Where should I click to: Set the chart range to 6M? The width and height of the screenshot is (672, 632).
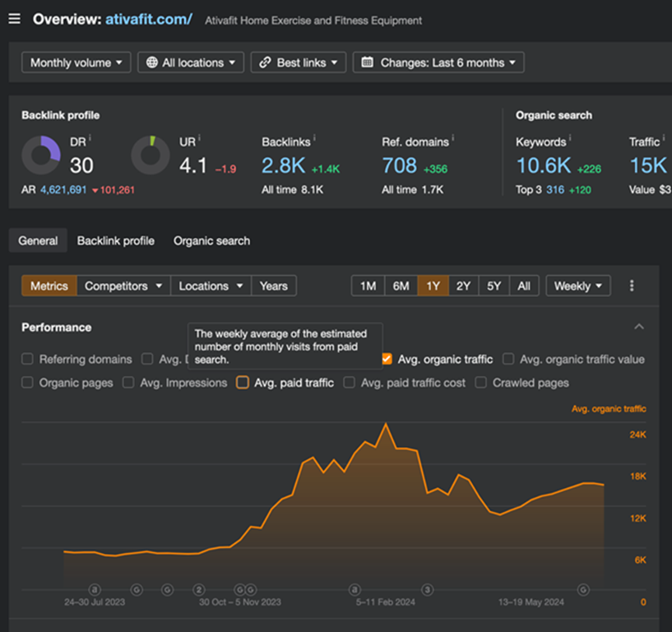(401, 286)
